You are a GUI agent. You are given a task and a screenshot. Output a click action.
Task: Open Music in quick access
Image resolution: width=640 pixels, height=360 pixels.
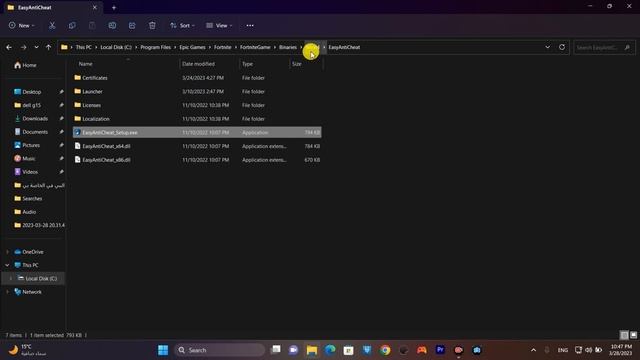point(29,158)
